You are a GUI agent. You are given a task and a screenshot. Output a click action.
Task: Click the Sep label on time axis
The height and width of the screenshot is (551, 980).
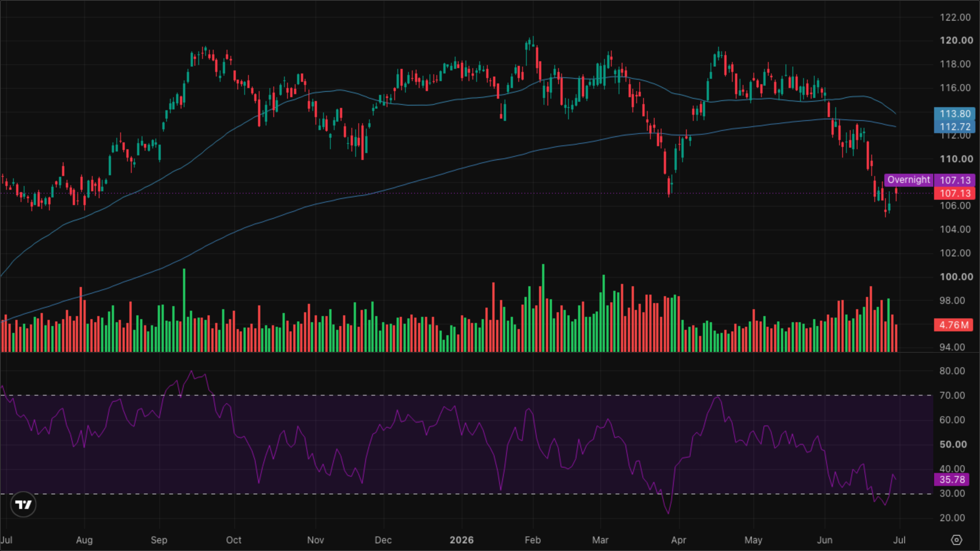point(159,540)
